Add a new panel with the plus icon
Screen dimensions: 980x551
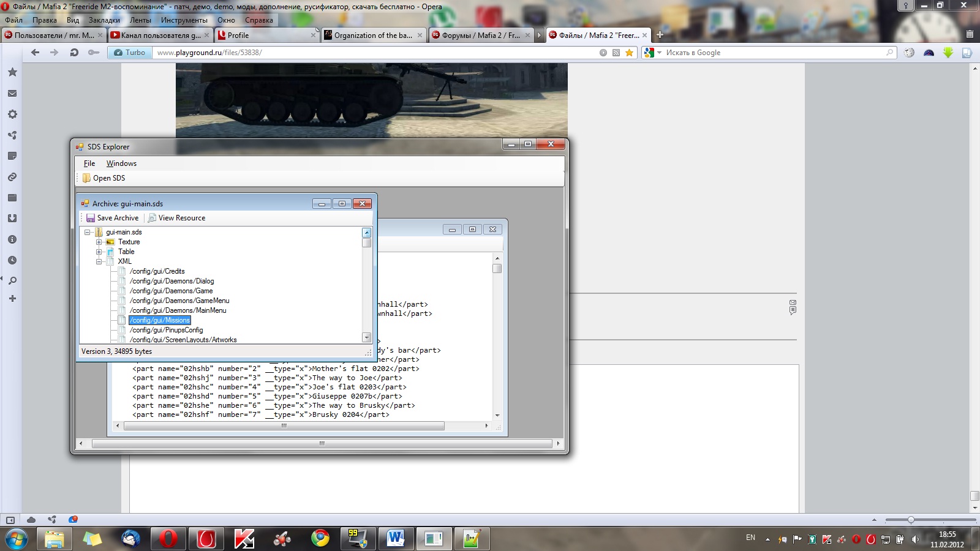tap(12, 299)
